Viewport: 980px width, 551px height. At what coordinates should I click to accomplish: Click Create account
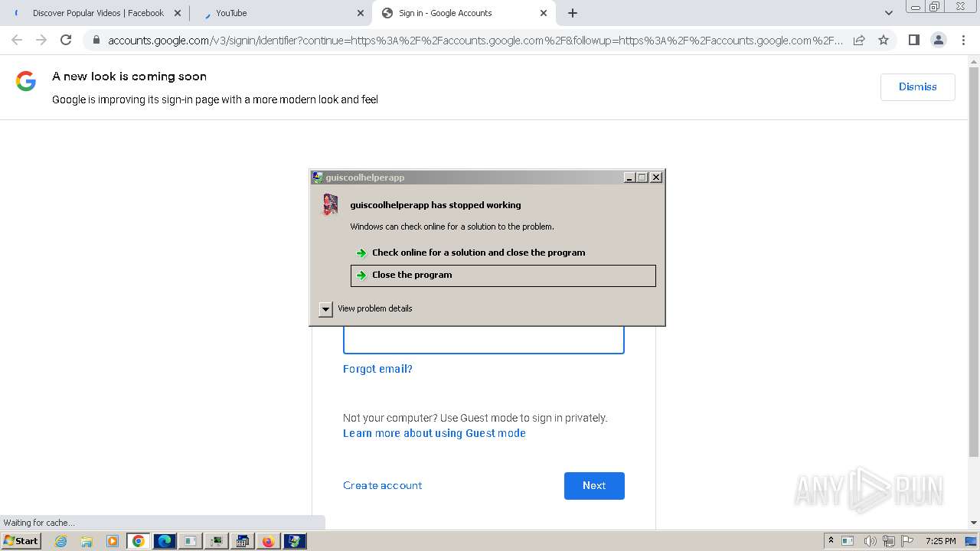click(x=382, y=485)
